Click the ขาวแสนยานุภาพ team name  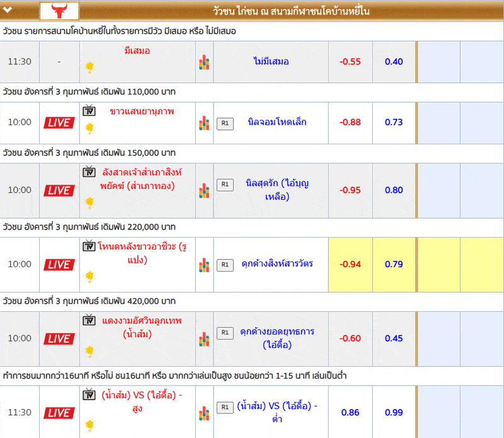(142, 112)
